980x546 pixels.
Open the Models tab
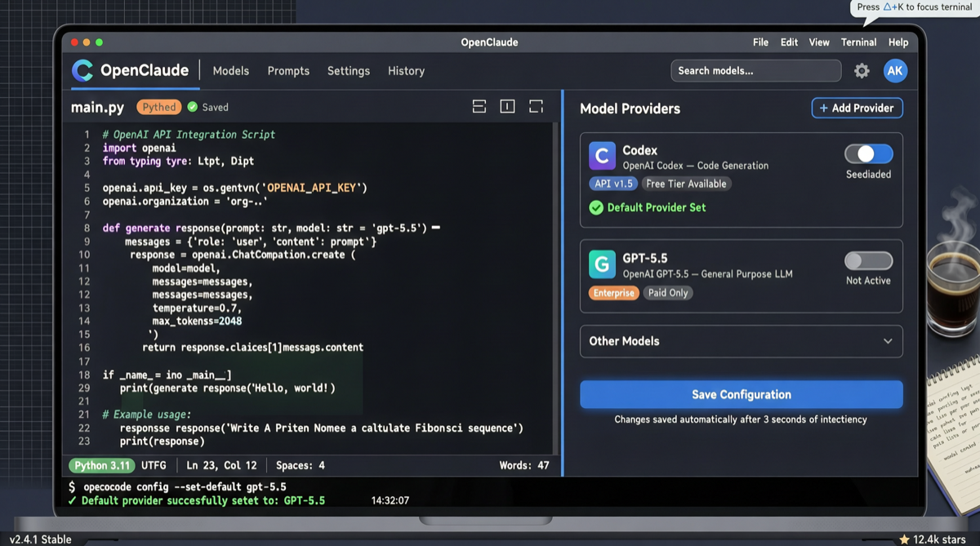(x=231, y=71)
